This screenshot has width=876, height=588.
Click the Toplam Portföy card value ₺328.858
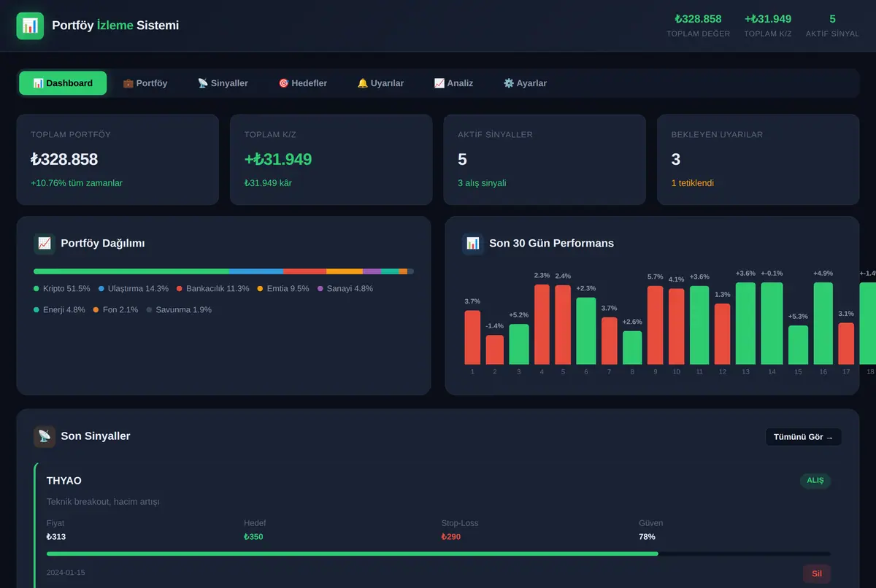click(x=64, y=159)
